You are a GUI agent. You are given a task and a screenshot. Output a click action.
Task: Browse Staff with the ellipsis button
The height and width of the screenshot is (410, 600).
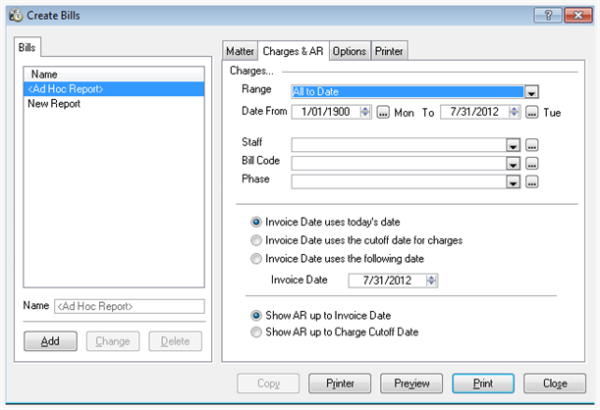pyautogui.click(x=532, y=145)
